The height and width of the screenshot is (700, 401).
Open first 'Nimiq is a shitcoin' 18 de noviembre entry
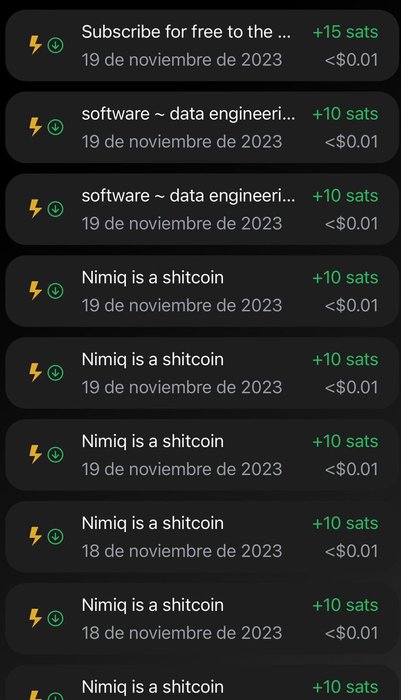(x=202, y=537)
